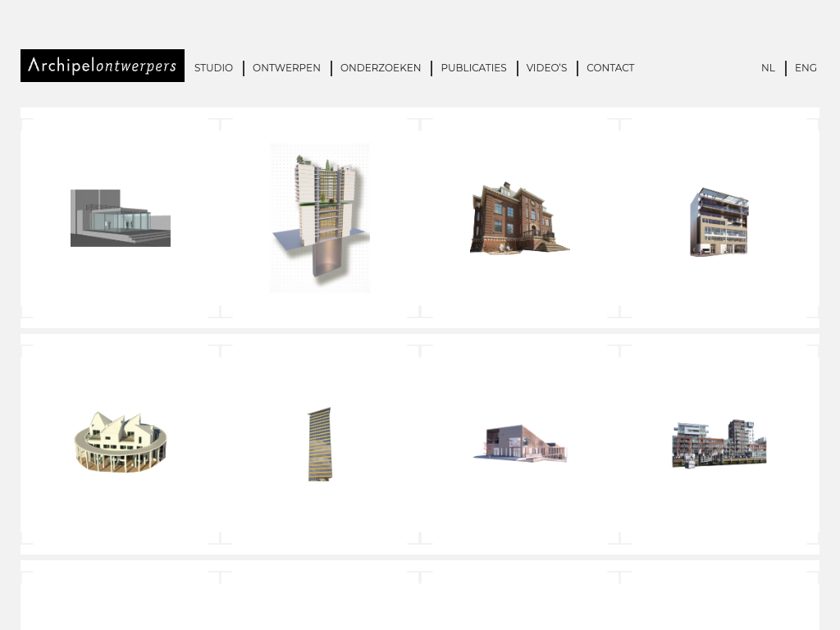This screenshot has height=630, width=840.
Task: Open the VIDEO'S page
Action: point(546,68)
